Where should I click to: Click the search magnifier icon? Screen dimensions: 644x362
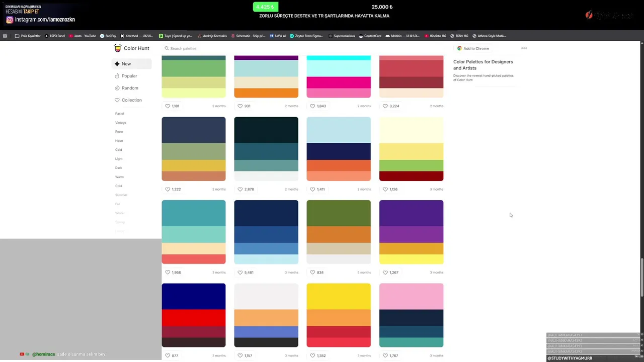(x=167, y=48)
